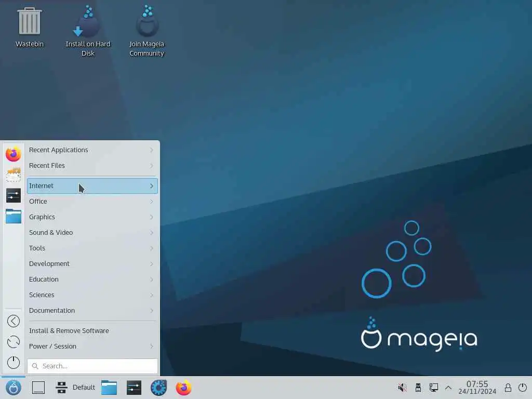Click the network connection tray icon
The height and width of the screenshot is (399, 532).
coord(434,388)
